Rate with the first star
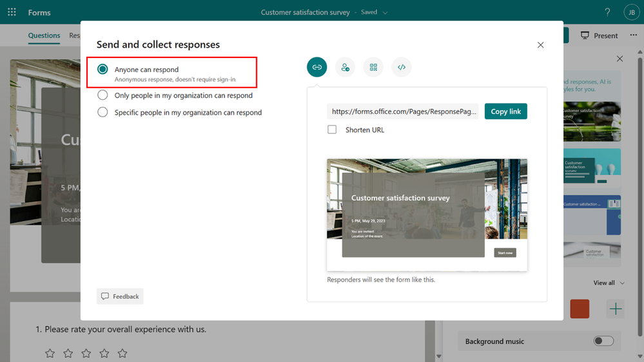This screenshot has width=644, height=362. (x=50, y=353)
